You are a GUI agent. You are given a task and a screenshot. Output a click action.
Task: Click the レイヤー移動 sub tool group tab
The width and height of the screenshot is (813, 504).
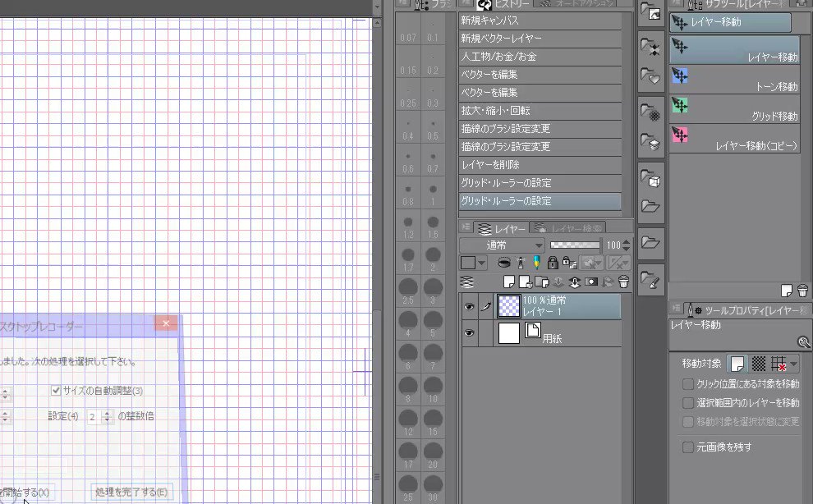pyautogui.click(x=730, y=22)
